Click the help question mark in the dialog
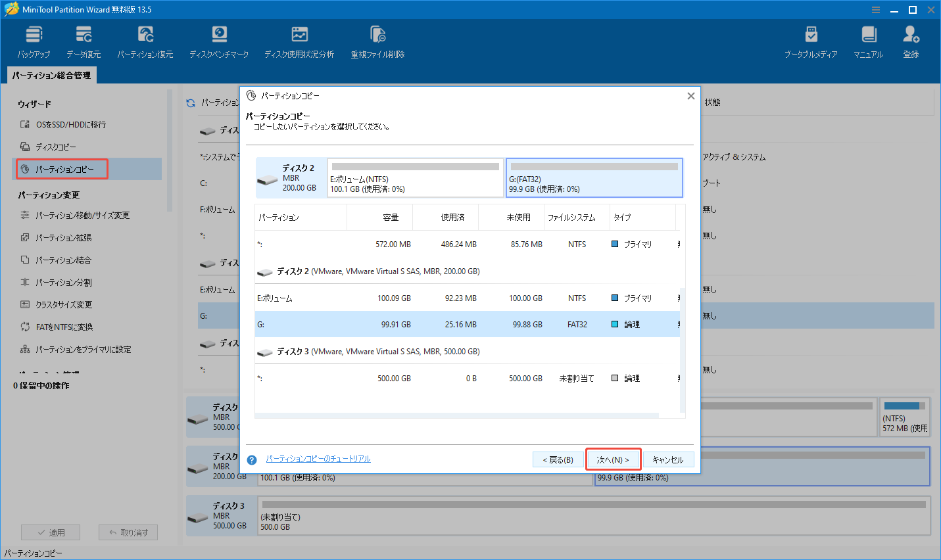The height and width of the screenshot is (560, 941). click(251, 459)
